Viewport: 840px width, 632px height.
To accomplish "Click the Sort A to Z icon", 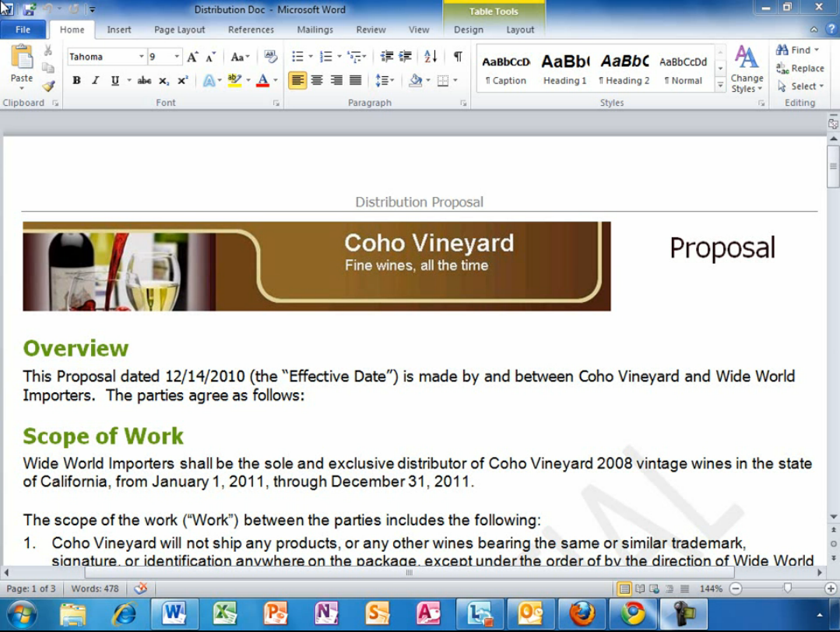I will tap(431, 57).
